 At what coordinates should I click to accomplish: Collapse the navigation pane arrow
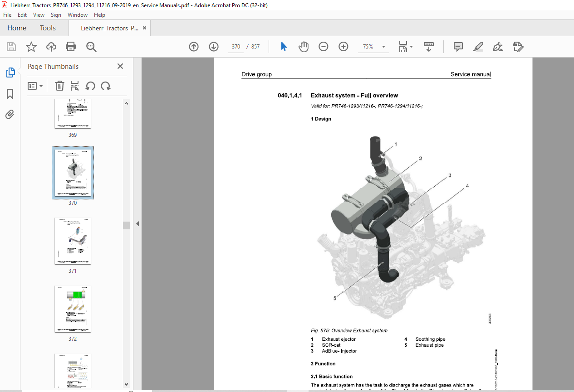(137, 223)
